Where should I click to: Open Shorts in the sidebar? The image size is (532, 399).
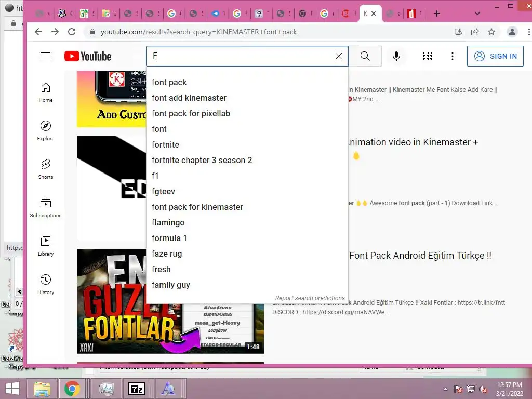(46, 169)
